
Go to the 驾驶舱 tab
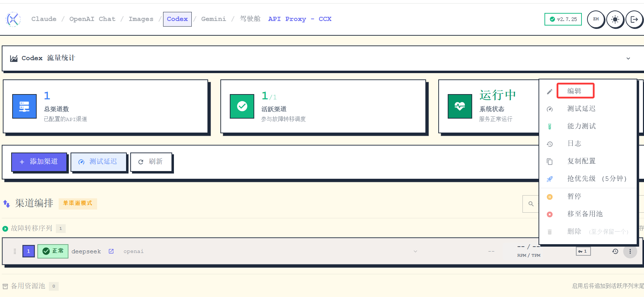250,19
